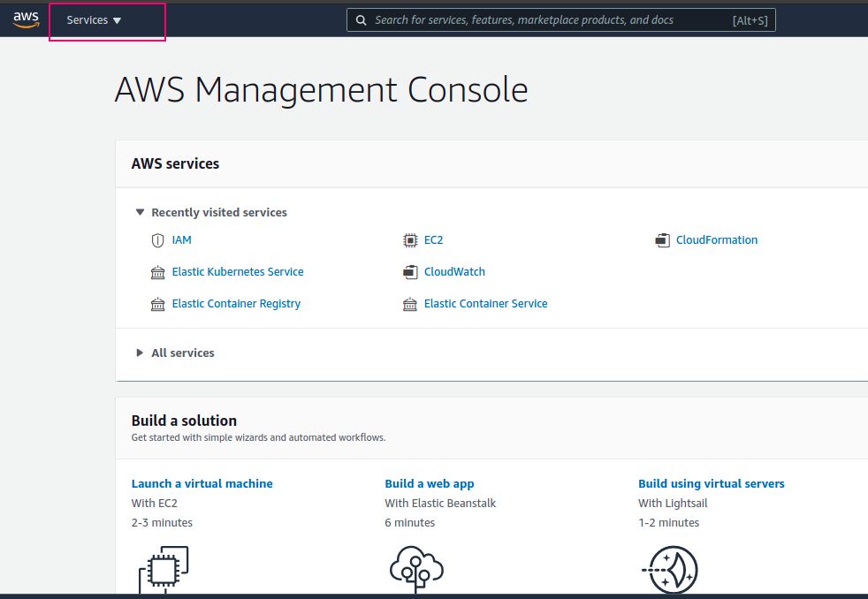Click the AWS logo icon

pyautogui.click(x=26, y=19)
